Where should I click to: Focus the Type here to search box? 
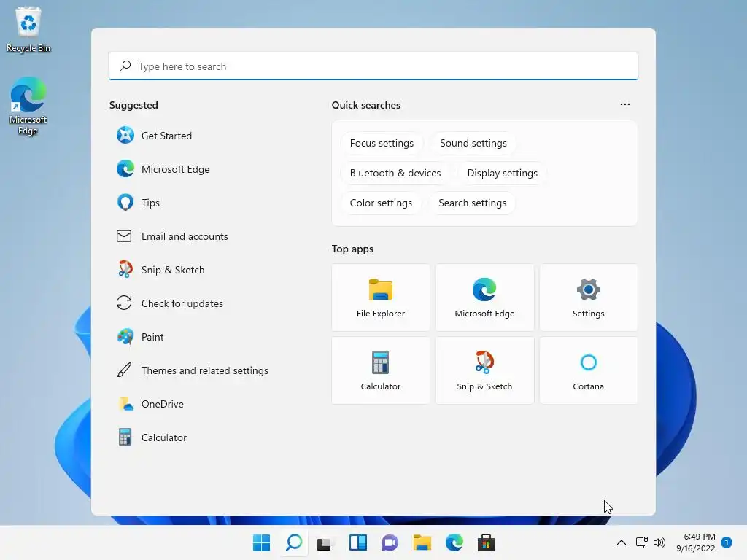click(373, 66)
